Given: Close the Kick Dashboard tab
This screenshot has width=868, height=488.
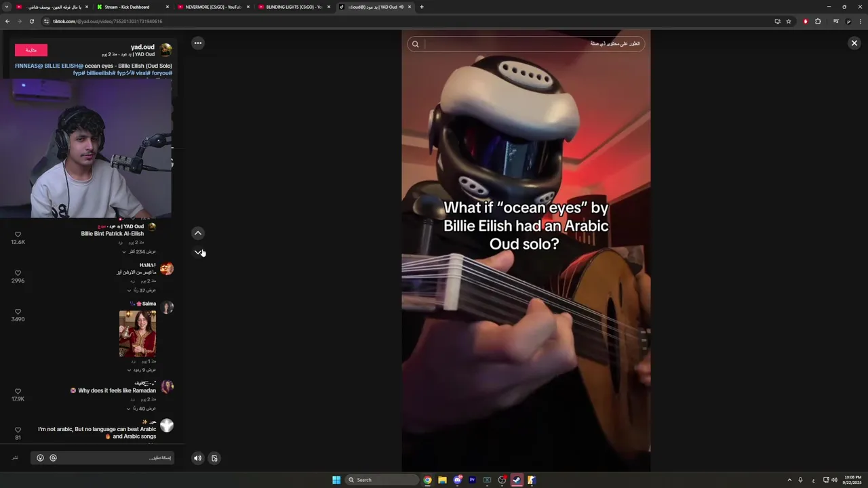Looking at the screenshot, I should [167, 7].
